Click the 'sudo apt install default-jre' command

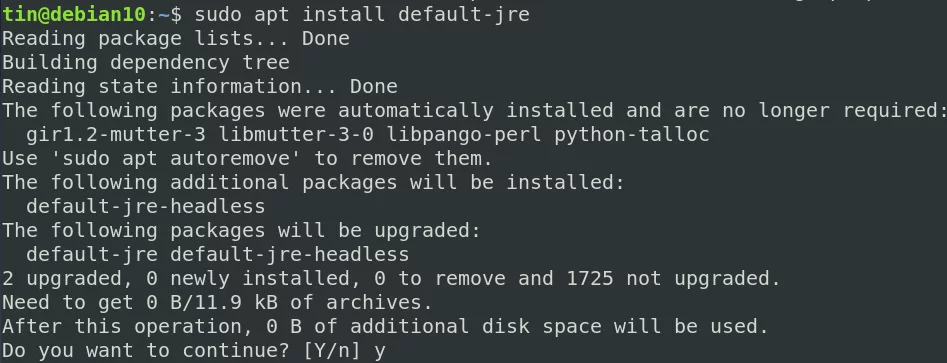click(362, 14)
